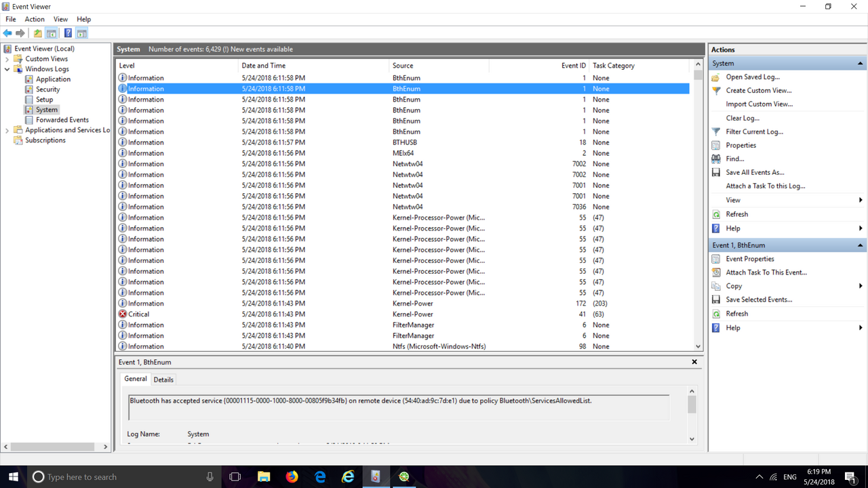Click the preview pane vertical scrollbar

point(692,405)
